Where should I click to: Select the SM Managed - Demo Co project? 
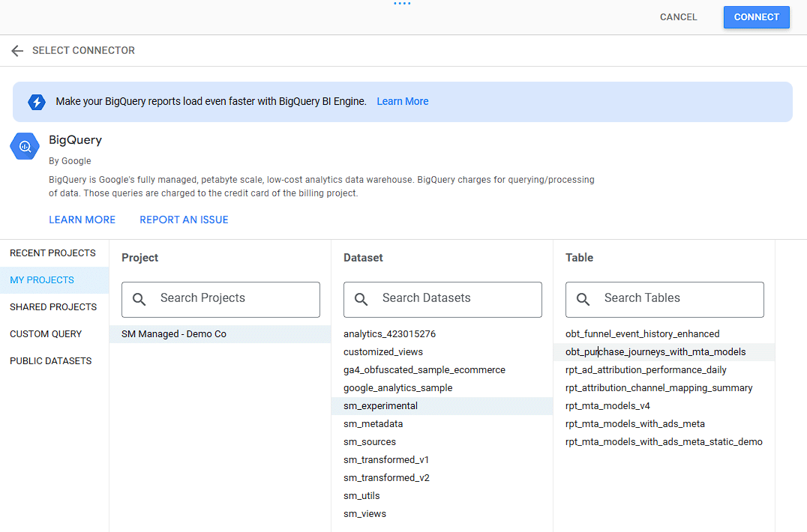pos(220,334)
